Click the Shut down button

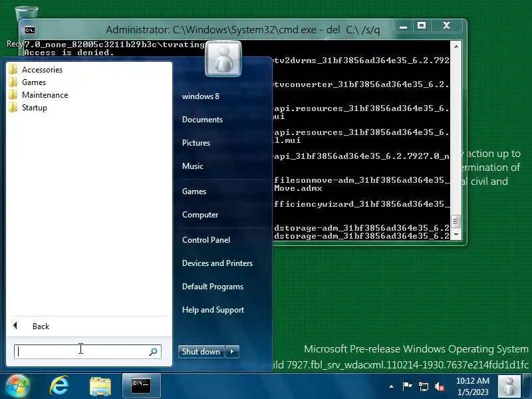(x=201, y=352)
